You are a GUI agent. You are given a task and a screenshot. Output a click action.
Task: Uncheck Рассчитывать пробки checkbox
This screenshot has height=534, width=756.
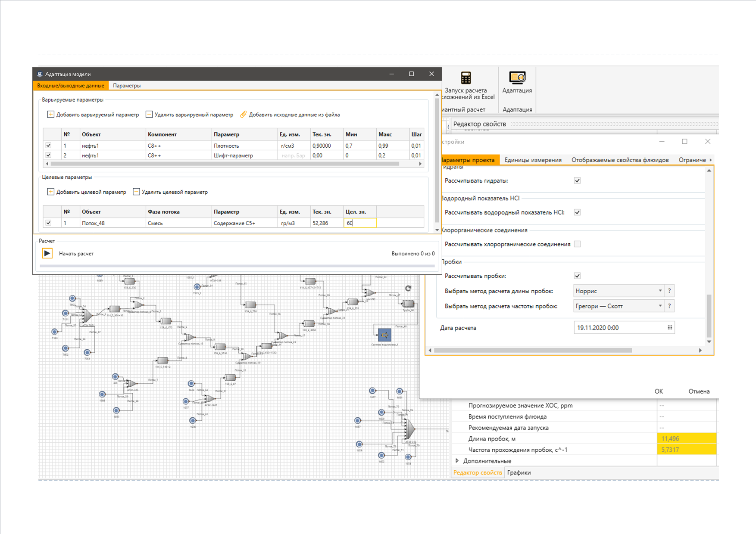tap(577, 276)
